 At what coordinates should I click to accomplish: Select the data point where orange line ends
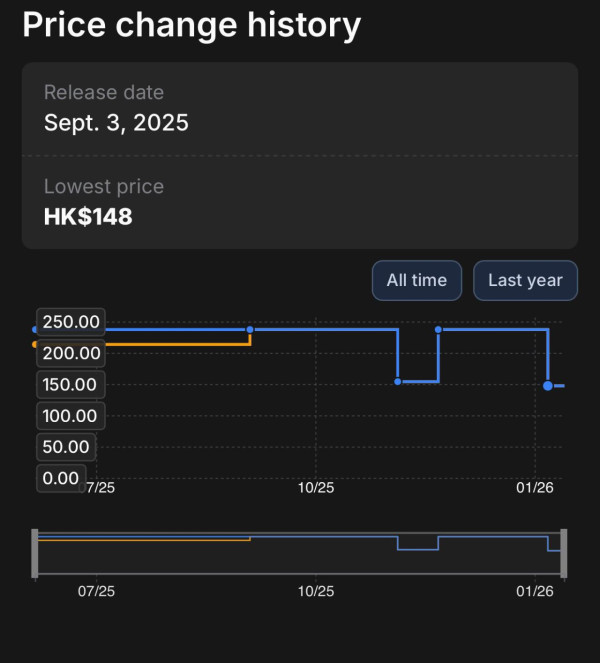click(250, 329)
